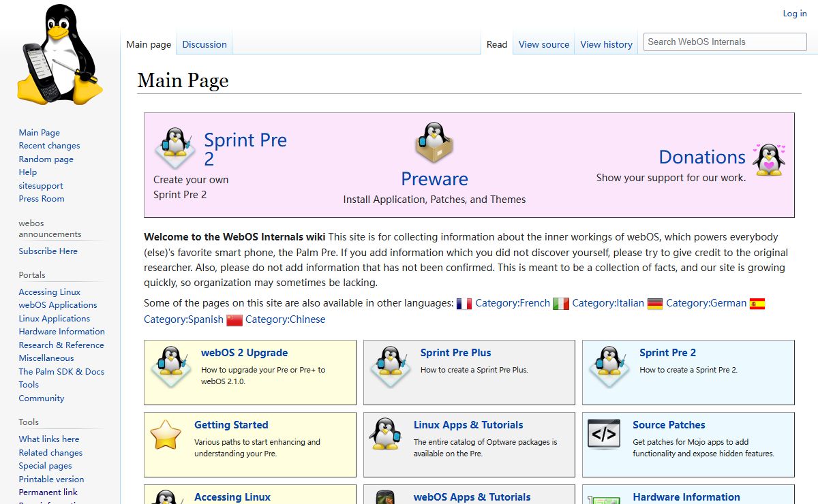Image resolution: width=818 pixels, height=504 pixels.
Task: Open the Tools portal link
Action: pyautogui.click(x=29, y=385)
